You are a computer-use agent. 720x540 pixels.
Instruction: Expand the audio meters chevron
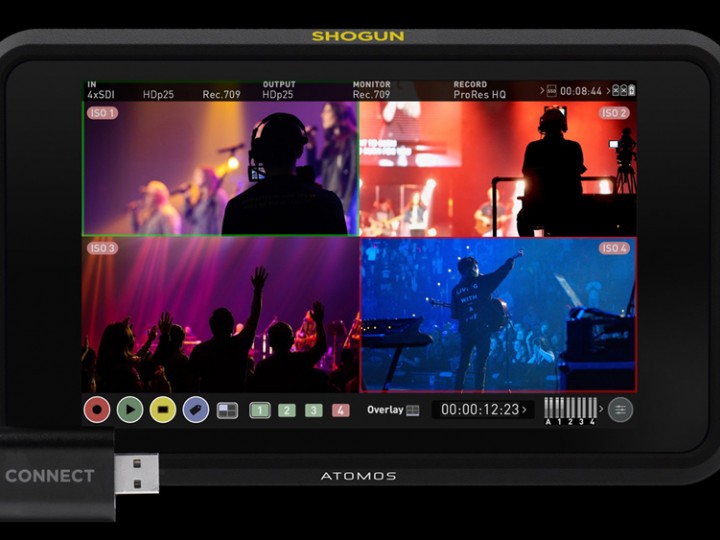pyautogui.click(x=601, y=408)
